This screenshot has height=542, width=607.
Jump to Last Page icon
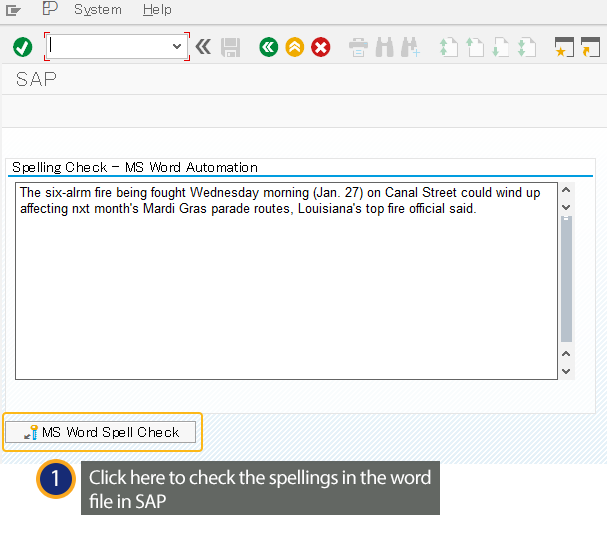(x=526, y=47)
